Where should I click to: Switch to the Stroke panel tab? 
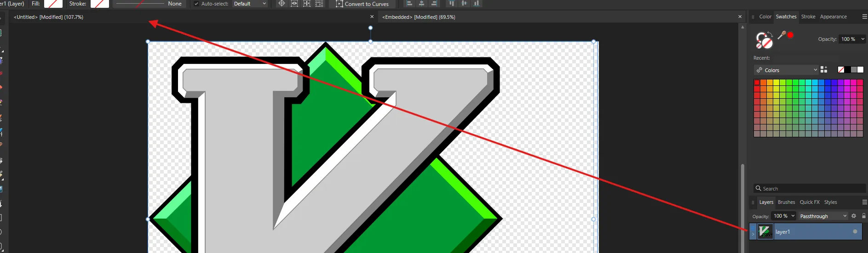click(808, 17)
